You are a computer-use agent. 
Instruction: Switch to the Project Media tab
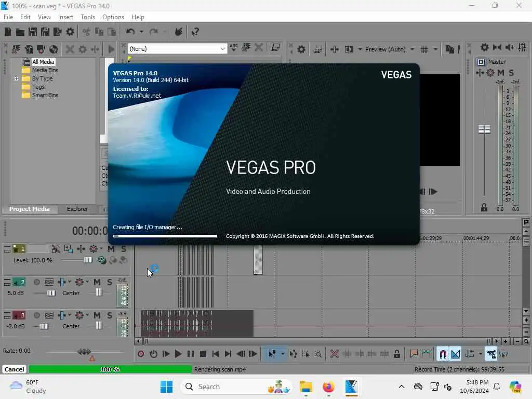(x=29, y=209)
